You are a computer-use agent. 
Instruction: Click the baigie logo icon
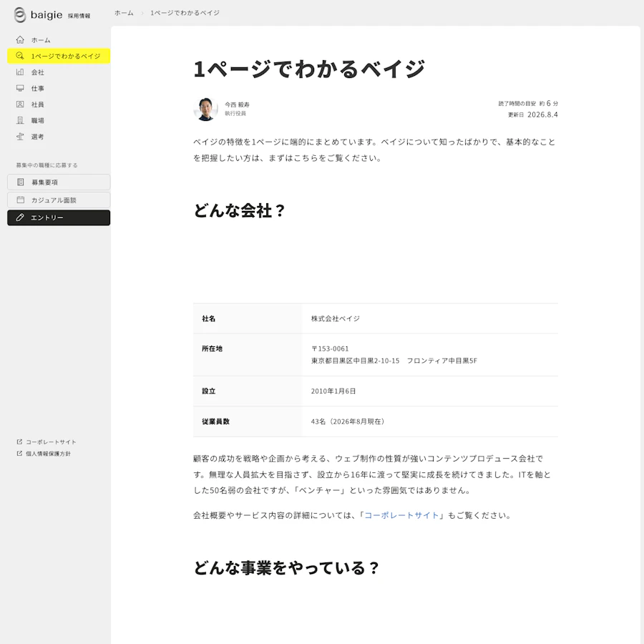[20, 15]
